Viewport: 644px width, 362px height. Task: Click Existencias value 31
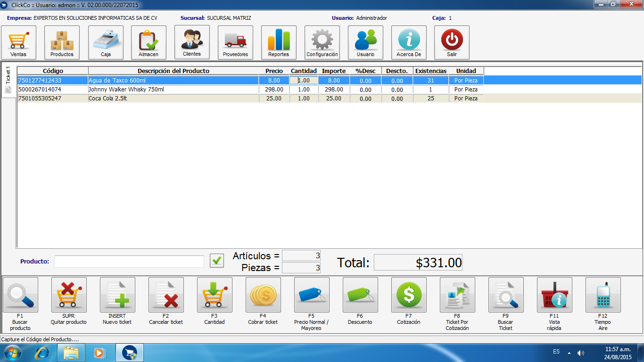pyautogui.click(x=430, y=81)
